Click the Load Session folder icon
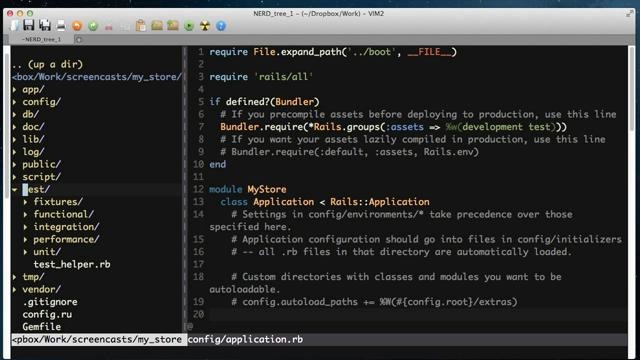The image size is (640, 360). (x=157, y=26)
